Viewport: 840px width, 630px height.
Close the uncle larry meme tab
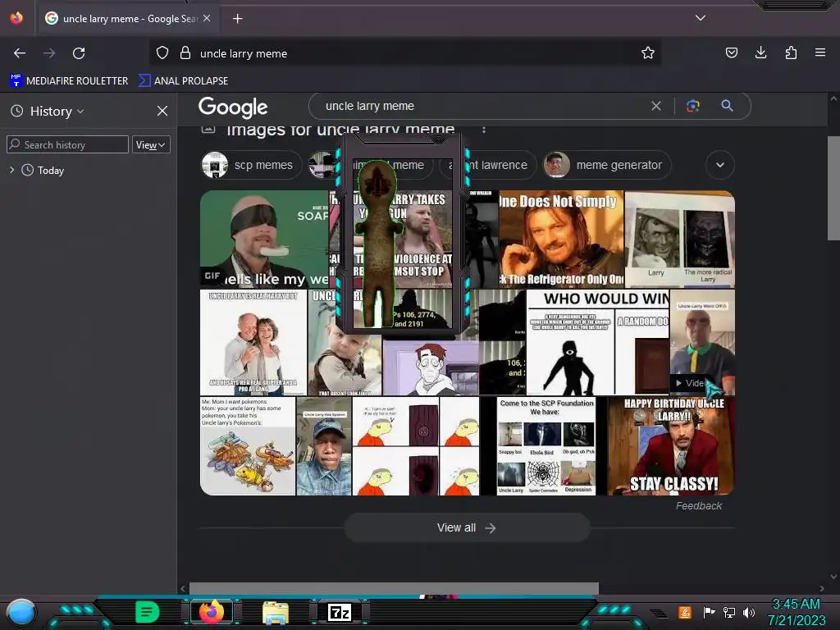pyautogui.click(x=207, y=18)
